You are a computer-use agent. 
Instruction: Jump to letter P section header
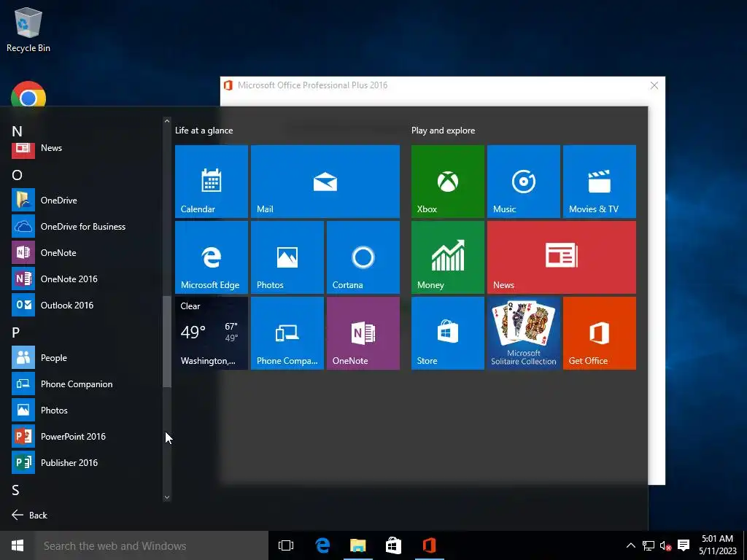16,332
